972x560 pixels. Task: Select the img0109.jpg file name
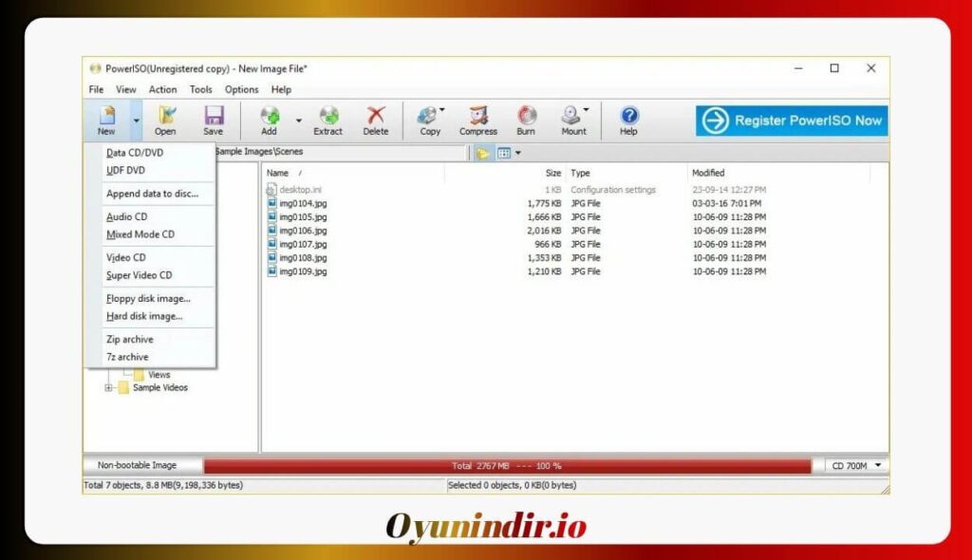click(x=303, y=271)
